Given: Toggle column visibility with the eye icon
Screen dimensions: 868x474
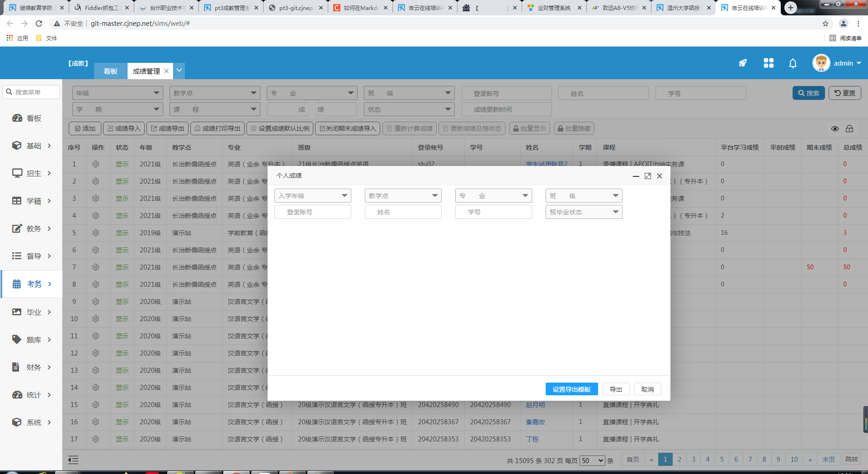Looking at the screenshot, I should point(835,129).
